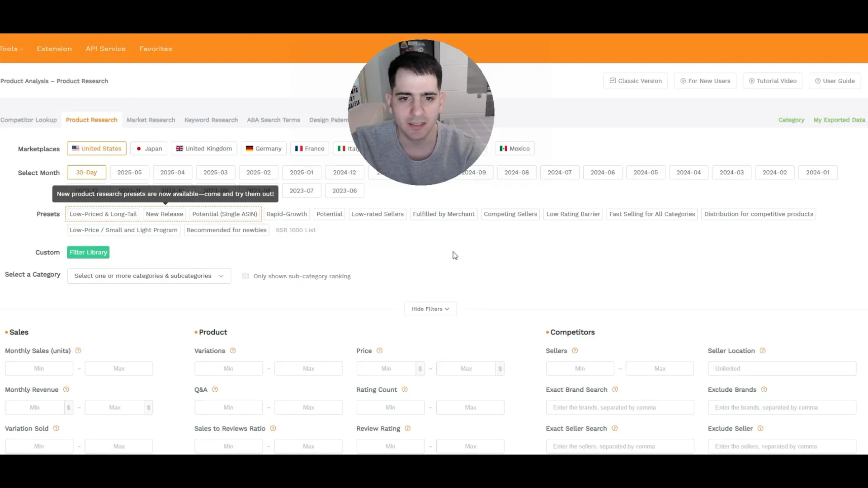Open the Filter Library
Viewport: 868px width, 488px height.
[88, 253]
